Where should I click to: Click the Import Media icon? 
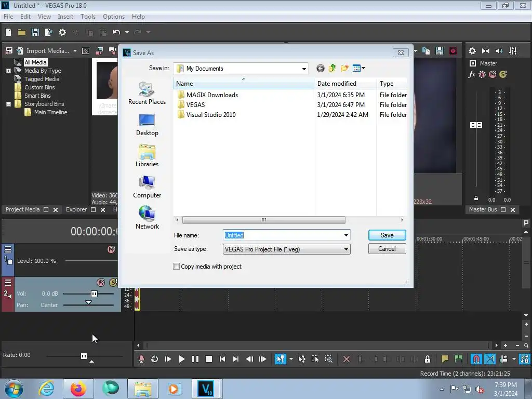pyautogui.click(x=20, y=51)
